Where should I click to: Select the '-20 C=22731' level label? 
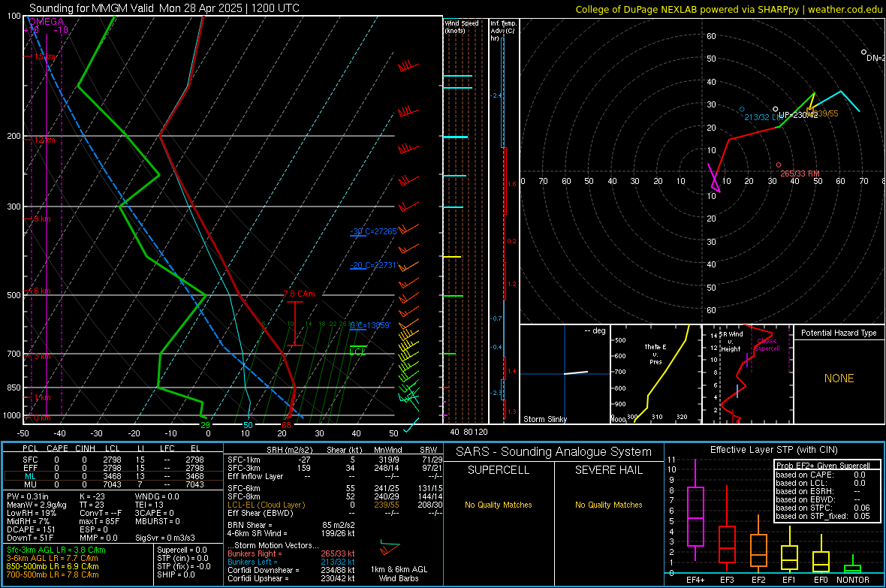[373, 265]
